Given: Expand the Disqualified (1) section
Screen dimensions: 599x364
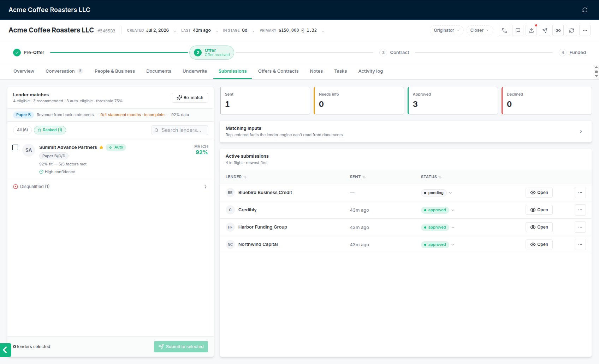Looking at the screenshot, I should (110, 187).
